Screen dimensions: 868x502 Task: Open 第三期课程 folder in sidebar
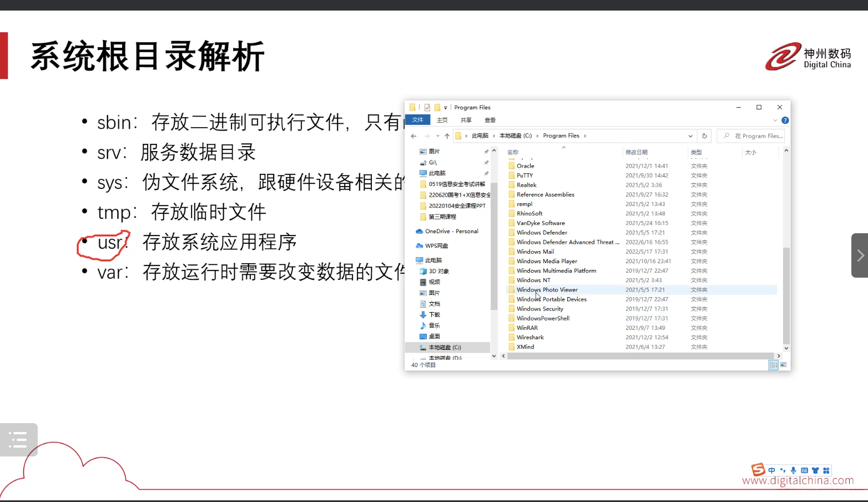[442, 217]
